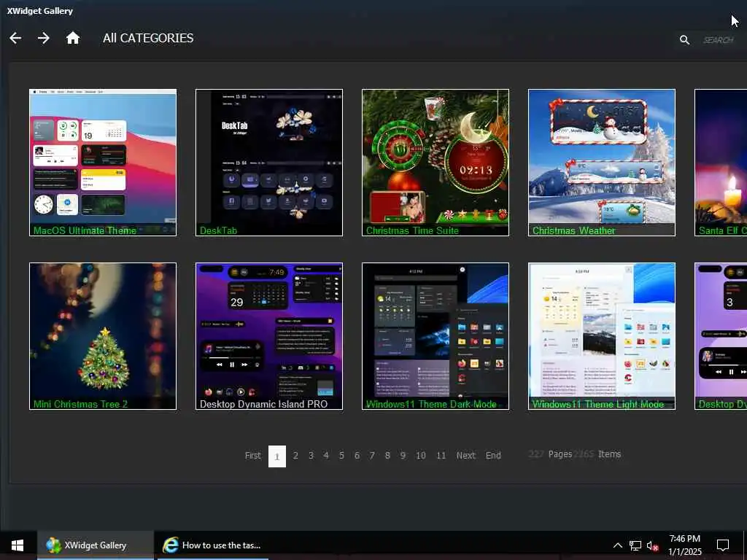Open the Christmas Weather thumbnail
Image resolution: width=747 pixels, height=560 pixels.
pyautogui.click(x=602, y=163)
